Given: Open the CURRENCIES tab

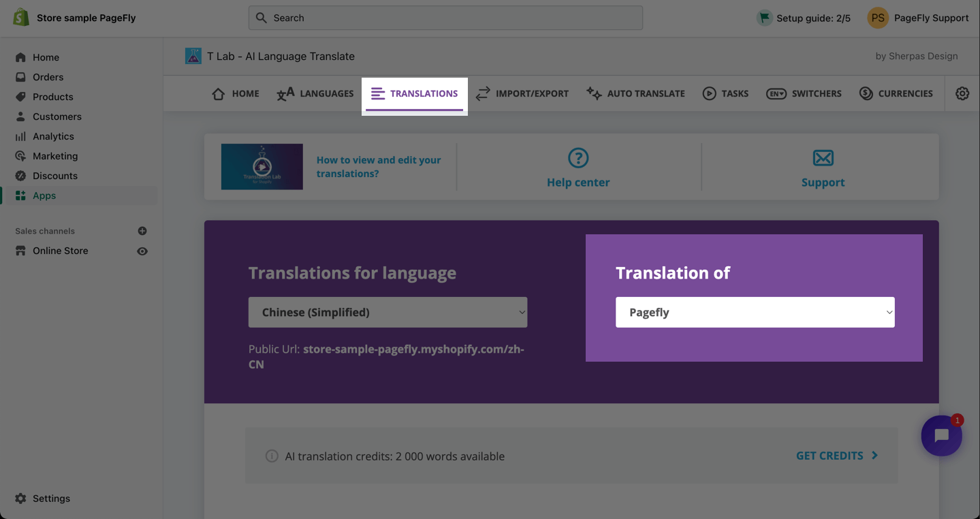Looking at the screenshot, I should pos(896,93).
